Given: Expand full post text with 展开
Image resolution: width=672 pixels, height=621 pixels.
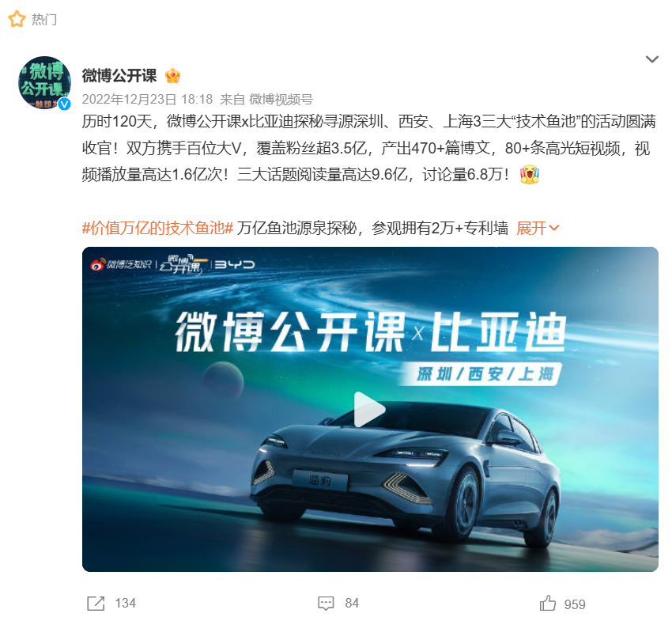Looking at the screenshot, I should (531, 228).
